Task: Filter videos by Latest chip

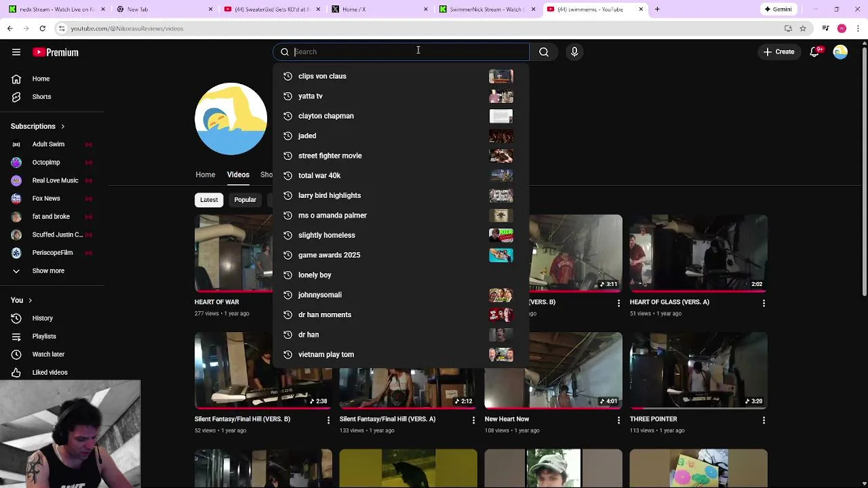Action: [209, 199]
